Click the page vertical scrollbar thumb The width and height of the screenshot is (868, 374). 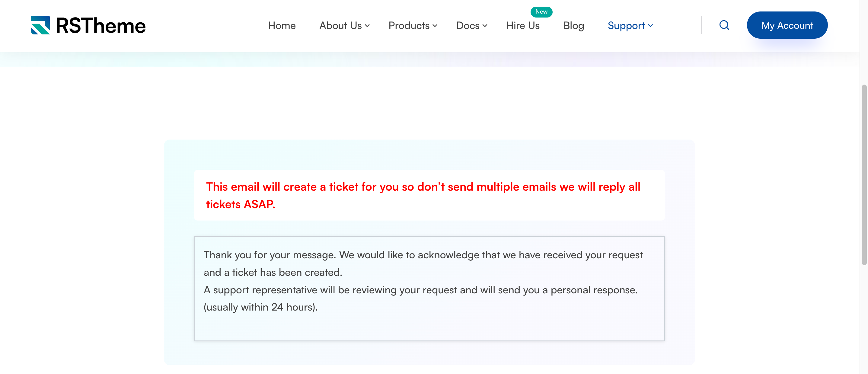[x=864, y=175]
